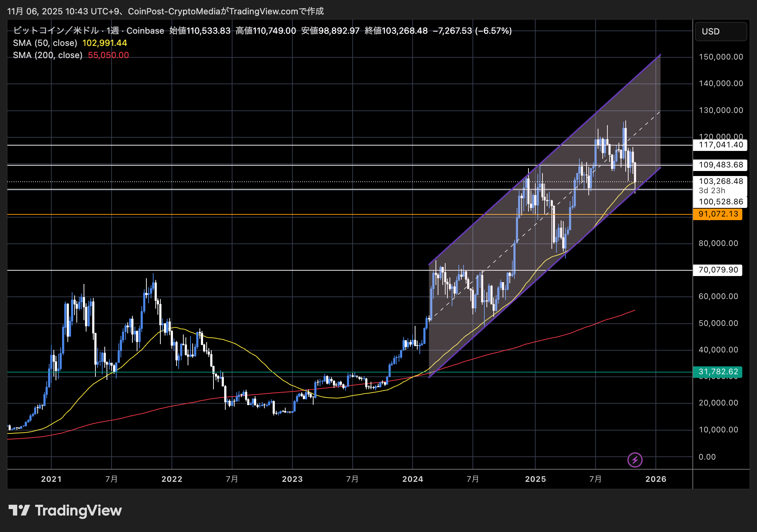Click the SMA (200, close) legend label
The image size is (757, 532).
(47, 55)
